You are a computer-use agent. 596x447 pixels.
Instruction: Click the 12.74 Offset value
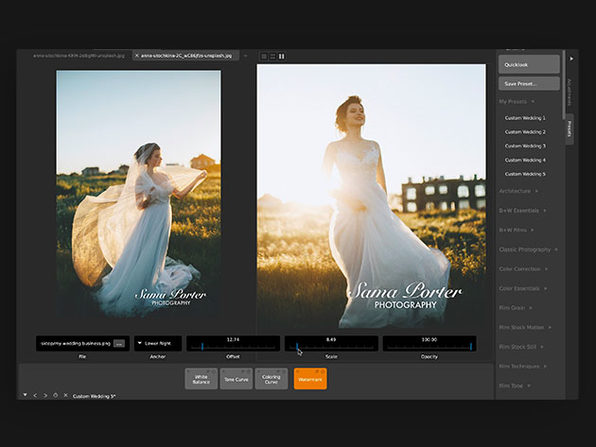click(233, 339)
